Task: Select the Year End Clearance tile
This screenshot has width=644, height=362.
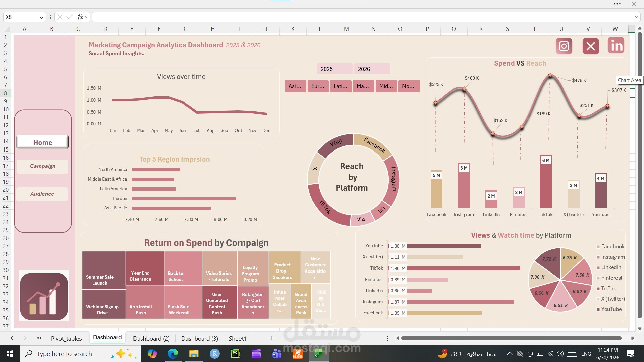Action: [x=145, y=268]
